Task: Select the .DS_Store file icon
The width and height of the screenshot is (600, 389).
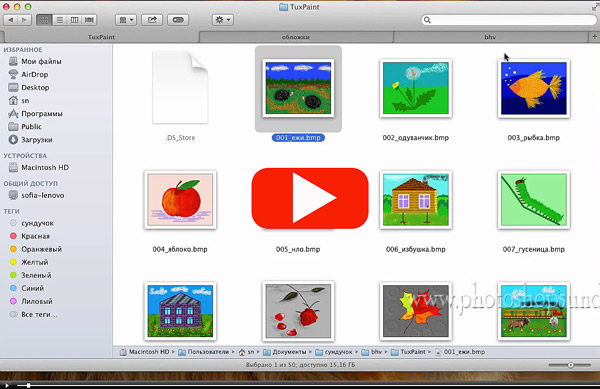Action: [x=180, y=88]
